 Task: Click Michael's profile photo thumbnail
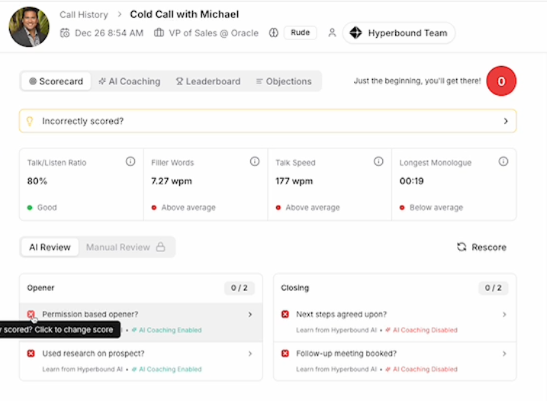pyautogui.click(x=29, y=27)
